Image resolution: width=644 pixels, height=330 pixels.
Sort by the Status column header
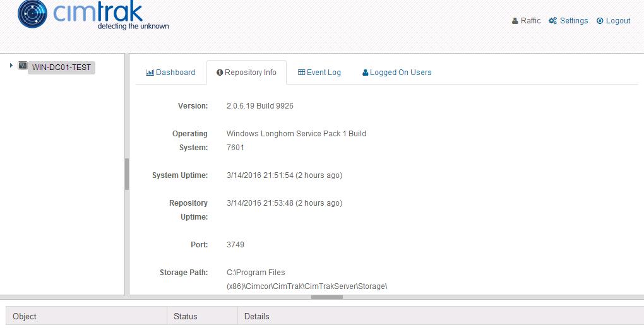[x=186, y=316]
